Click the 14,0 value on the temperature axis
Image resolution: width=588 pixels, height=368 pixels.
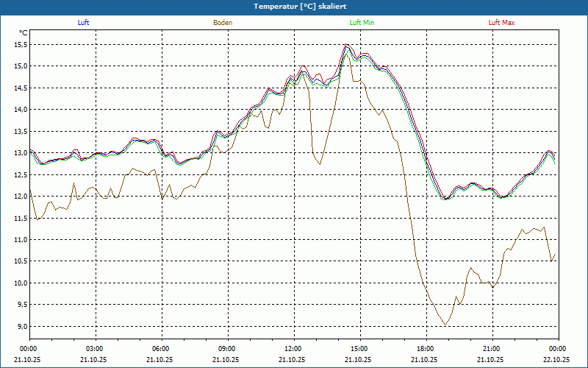(21, 109)
